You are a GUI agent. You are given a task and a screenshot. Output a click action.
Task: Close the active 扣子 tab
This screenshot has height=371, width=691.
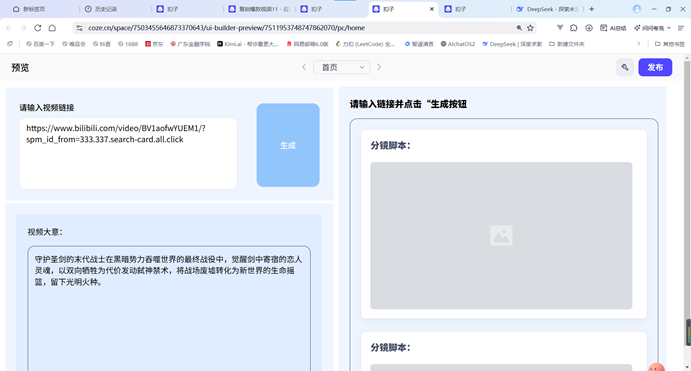coord(431,9)
